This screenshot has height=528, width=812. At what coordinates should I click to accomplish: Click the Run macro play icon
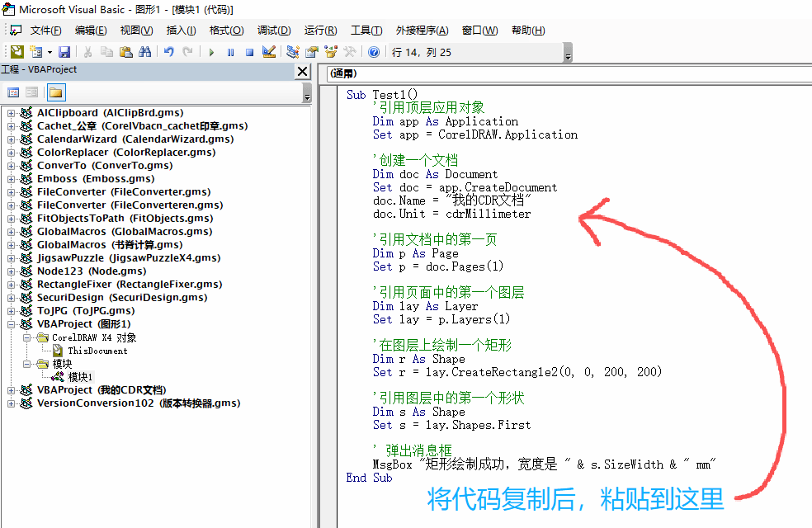tap(211, 52)
